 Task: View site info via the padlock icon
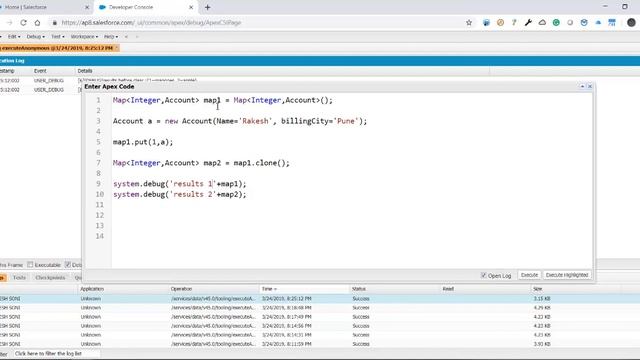(x=54, y=23)
